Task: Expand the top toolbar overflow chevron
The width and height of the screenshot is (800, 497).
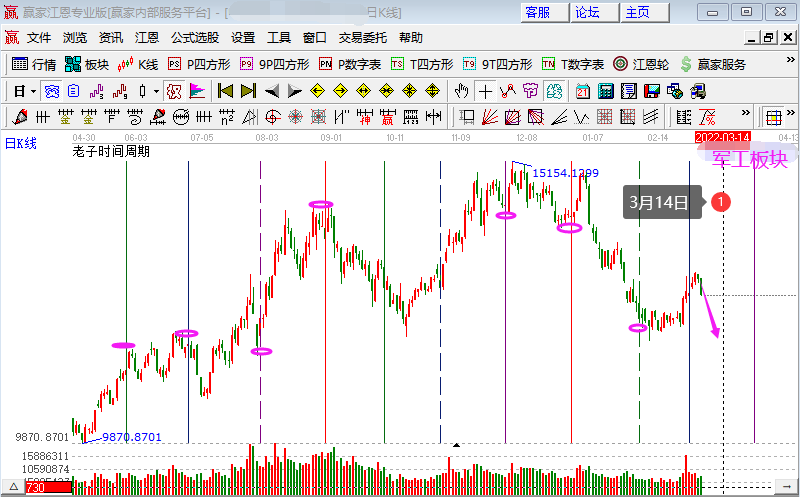Action: [x=791, y=60]
